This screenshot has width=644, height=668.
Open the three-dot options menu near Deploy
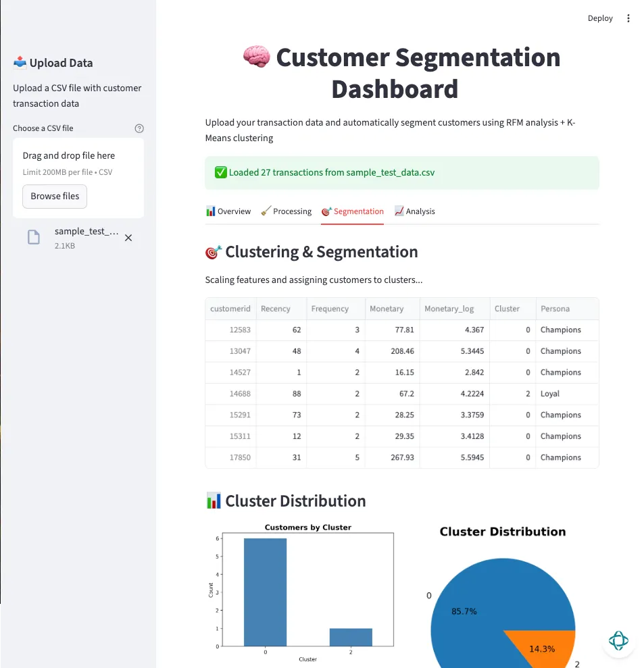(x=628, y=18)
